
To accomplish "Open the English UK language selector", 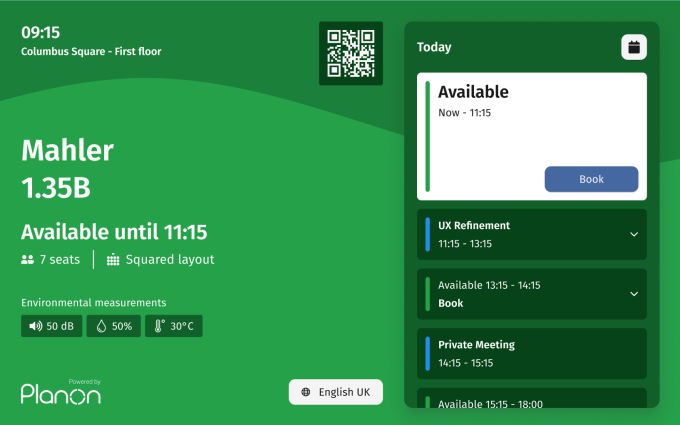I will (x=336, y=392).
